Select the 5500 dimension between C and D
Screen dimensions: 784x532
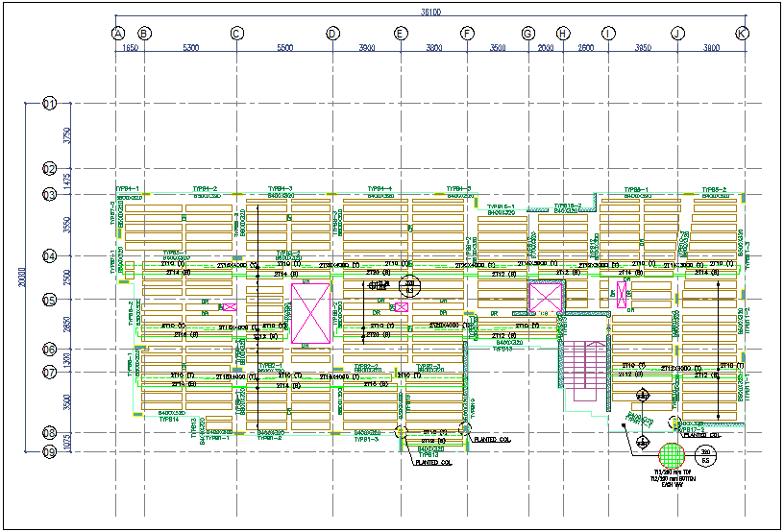[285, 48]
